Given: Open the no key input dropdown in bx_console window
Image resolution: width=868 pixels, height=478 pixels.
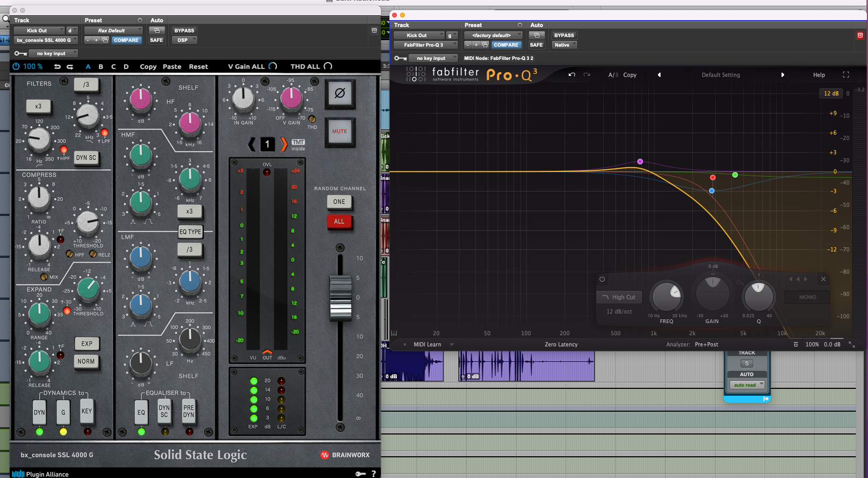Looking at the screenshot, I should (x=53, y=53).
